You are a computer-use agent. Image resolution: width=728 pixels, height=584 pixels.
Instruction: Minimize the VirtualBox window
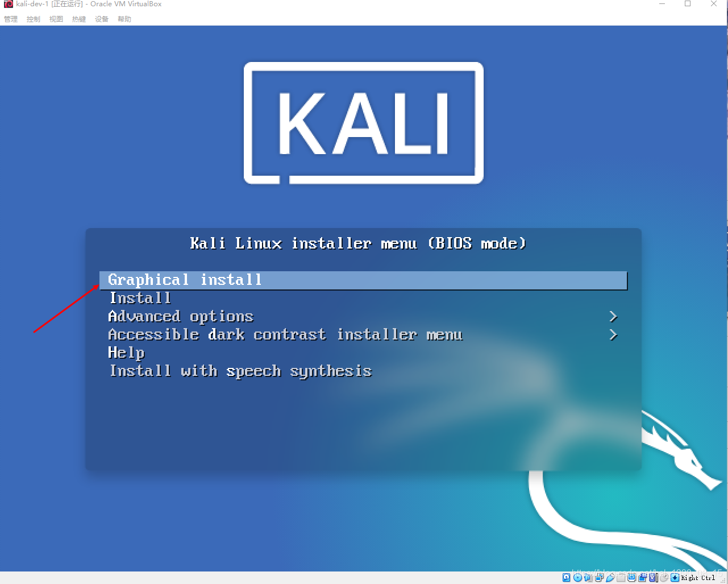(662, 4)
